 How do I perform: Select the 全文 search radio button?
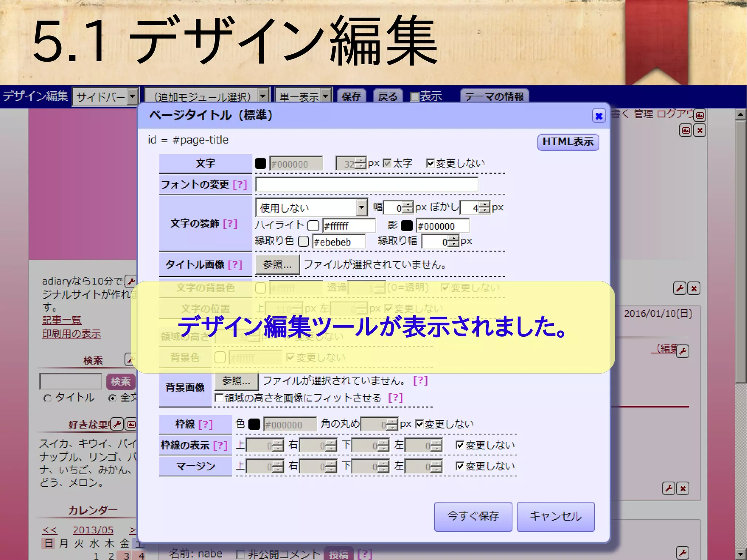(x=112, y=398)
